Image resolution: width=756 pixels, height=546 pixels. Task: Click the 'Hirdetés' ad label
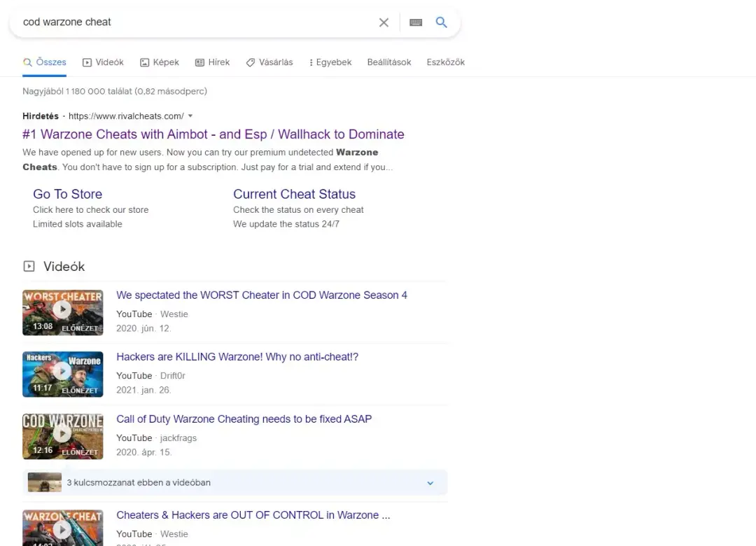(x=41, y=115)
